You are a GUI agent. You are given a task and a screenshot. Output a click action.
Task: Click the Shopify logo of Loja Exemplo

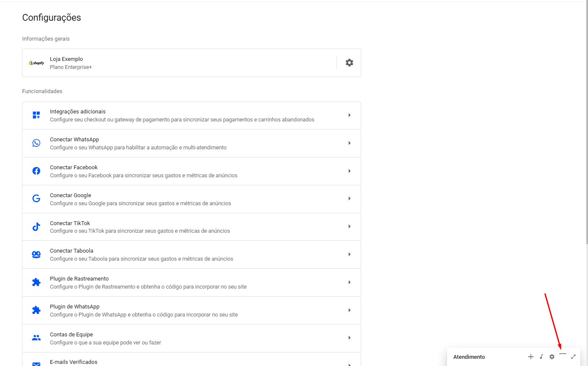(x=36, y=63)
